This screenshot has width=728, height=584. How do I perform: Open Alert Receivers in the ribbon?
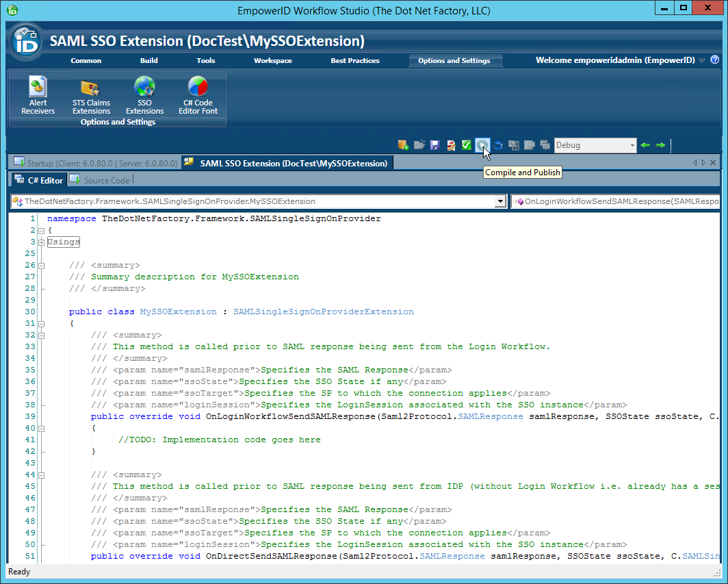pos(38,92)
